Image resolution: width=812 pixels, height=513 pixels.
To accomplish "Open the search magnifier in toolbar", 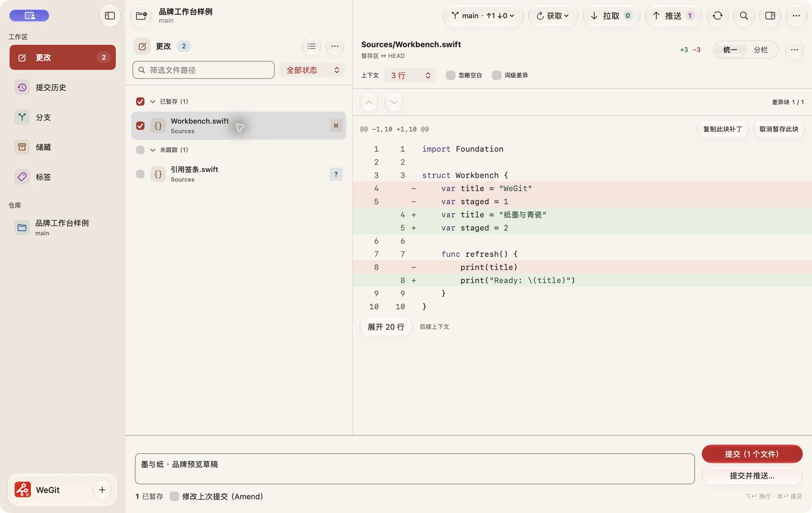I will tap(744, 16).
